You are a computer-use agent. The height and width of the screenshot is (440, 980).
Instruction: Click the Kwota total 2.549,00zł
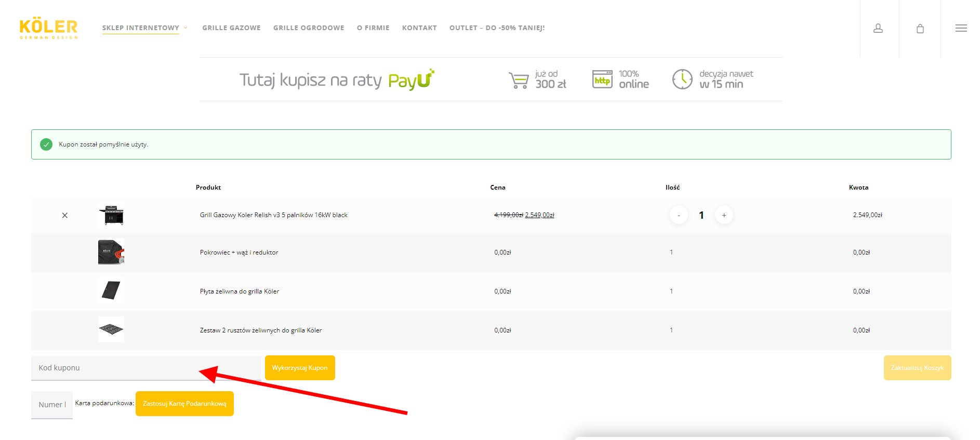[868, 215]
